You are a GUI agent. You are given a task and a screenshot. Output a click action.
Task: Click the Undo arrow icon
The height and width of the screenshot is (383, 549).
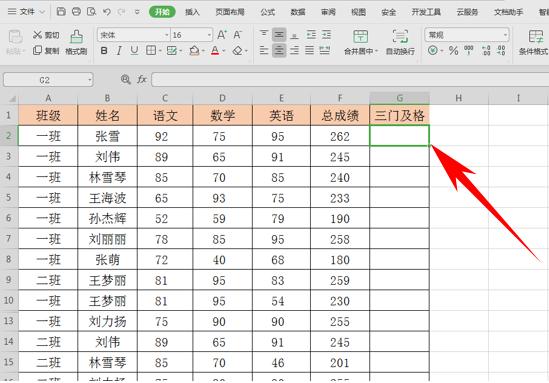point(107,12)
